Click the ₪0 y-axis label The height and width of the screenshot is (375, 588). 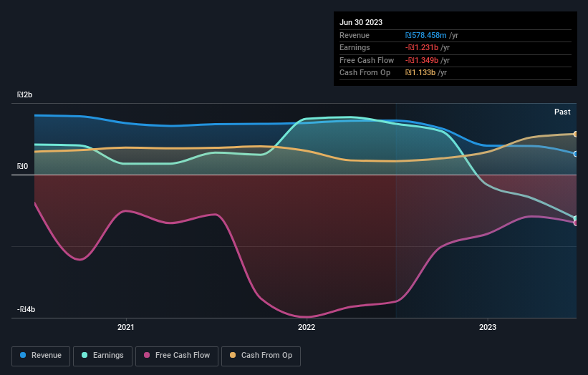tap(22, 166)
